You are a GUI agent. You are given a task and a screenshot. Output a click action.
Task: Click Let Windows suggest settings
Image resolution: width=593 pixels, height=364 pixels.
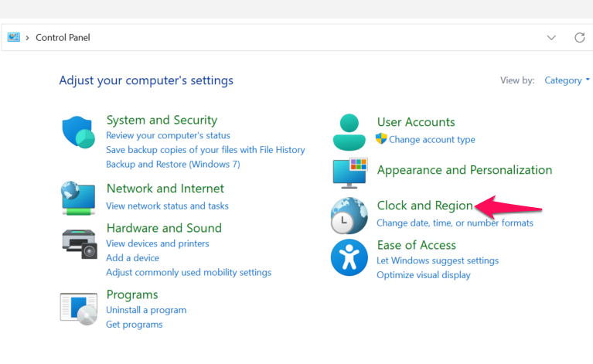pos(438,260)
